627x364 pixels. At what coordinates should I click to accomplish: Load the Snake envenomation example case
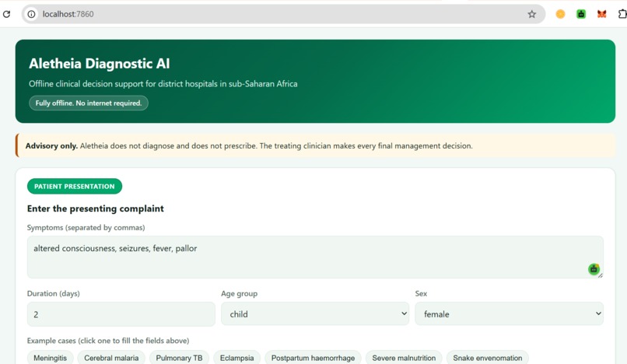(488, 358)
